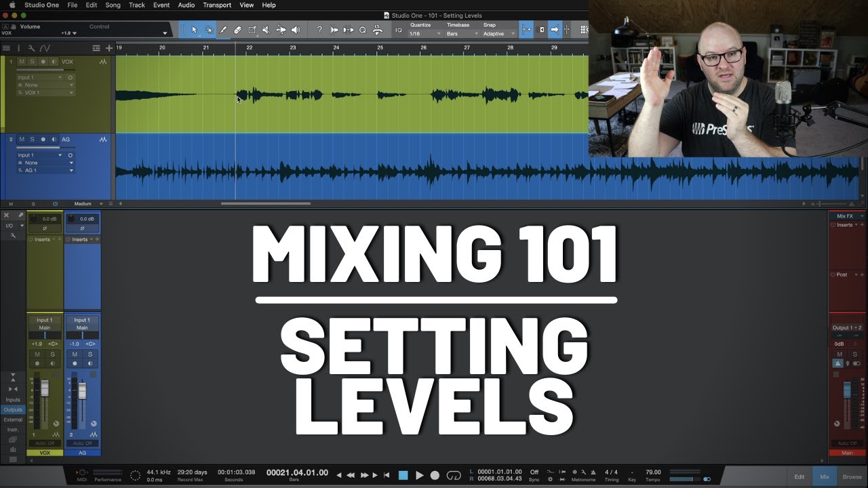868x488 pixels.
Task: Click the waveform icon on VOX track
Action: (103, 62)
